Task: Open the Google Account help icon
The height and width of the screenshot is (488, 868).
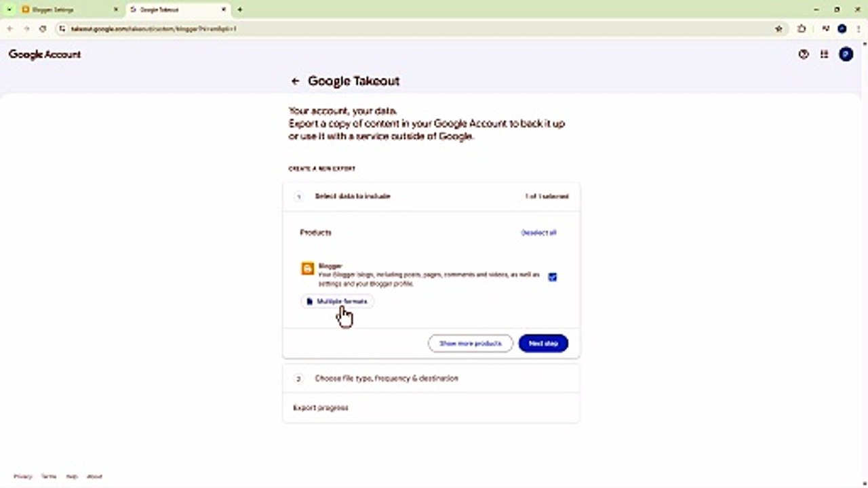Action: 804,54
